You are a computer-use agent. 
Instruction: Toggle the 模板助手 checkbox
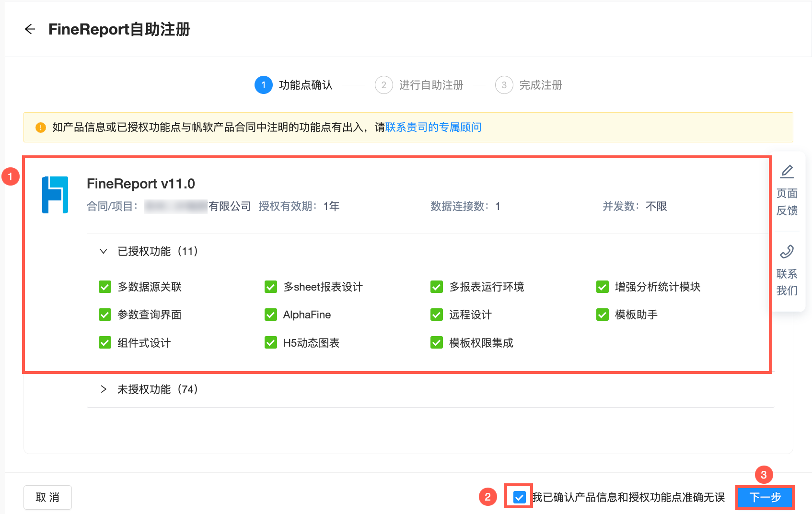click(x=603, y=315)
